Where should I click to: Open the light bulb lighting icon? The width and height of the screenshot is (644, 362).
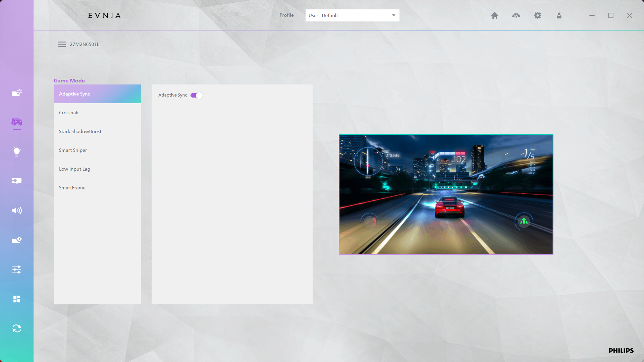coord(16,152)
